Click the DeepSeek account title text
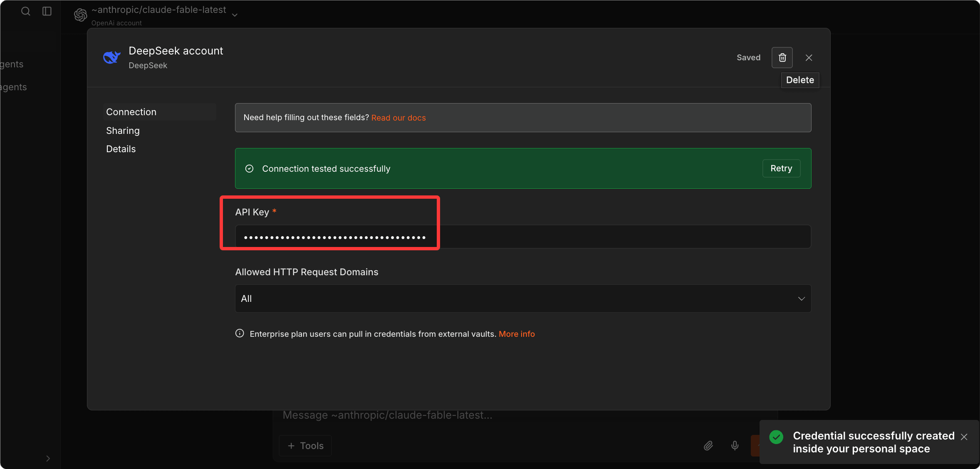The width and height of the screenshot is (980, 469). pyautogui.click(x=176, y=51)
